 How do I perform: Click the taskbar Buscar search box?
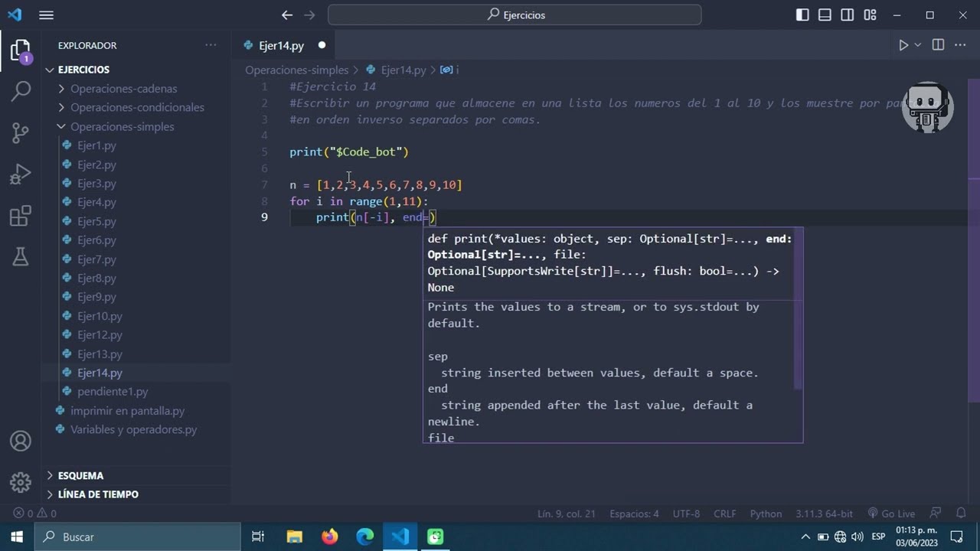click(x=139, y=536)
